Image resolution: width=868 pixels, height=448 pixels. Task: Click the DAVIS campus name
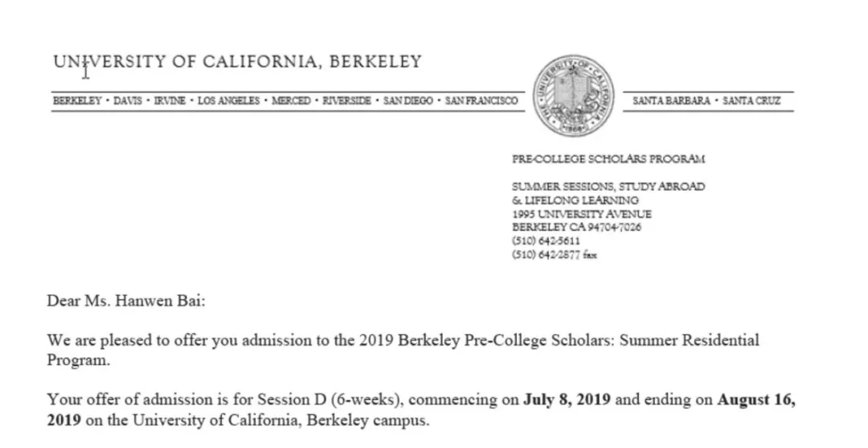coord(127,101)
